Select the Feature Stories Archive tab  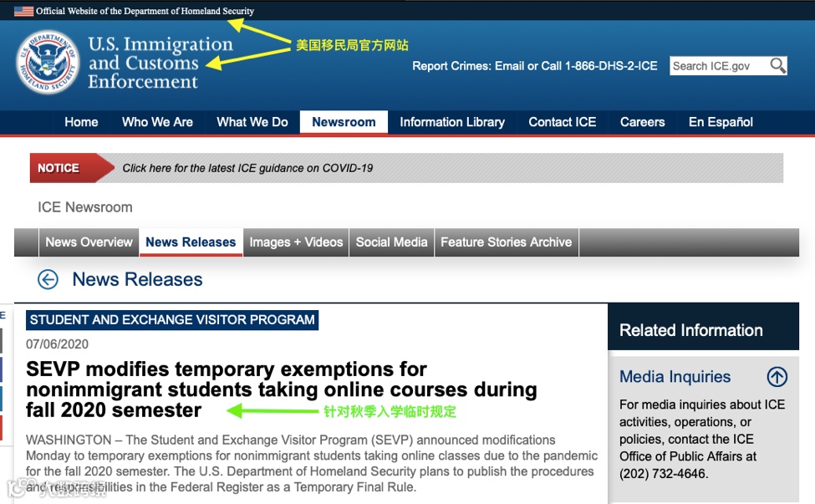pyautogui.click(x=507, y=242)
